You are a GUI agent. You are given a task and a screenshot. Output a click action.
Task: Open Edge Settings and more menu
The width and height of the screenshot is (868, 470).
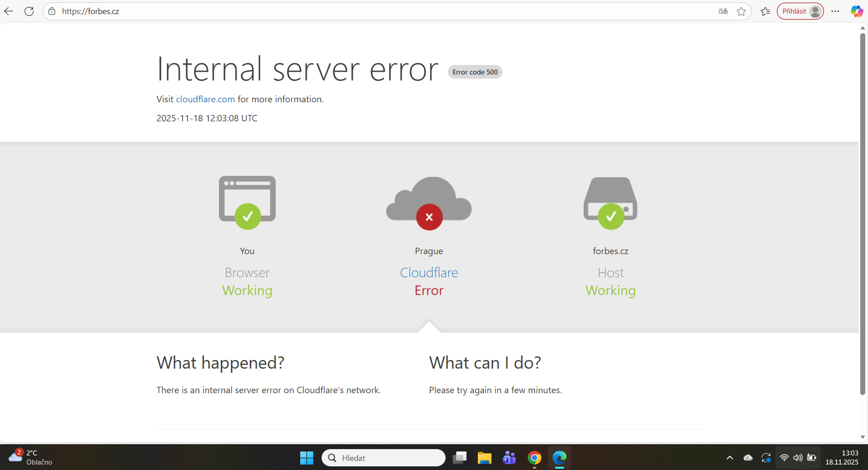tap(835, 11)
